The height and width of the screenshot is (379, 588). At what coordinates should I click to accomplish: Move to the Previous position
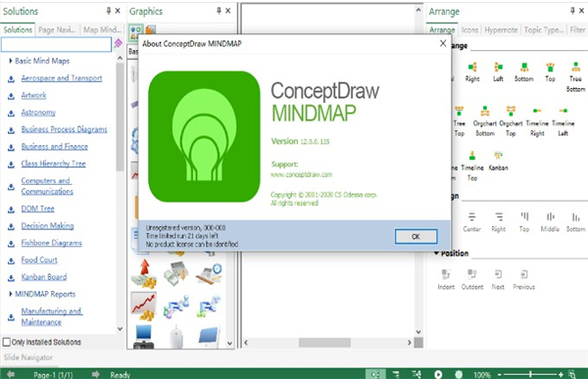524,280
